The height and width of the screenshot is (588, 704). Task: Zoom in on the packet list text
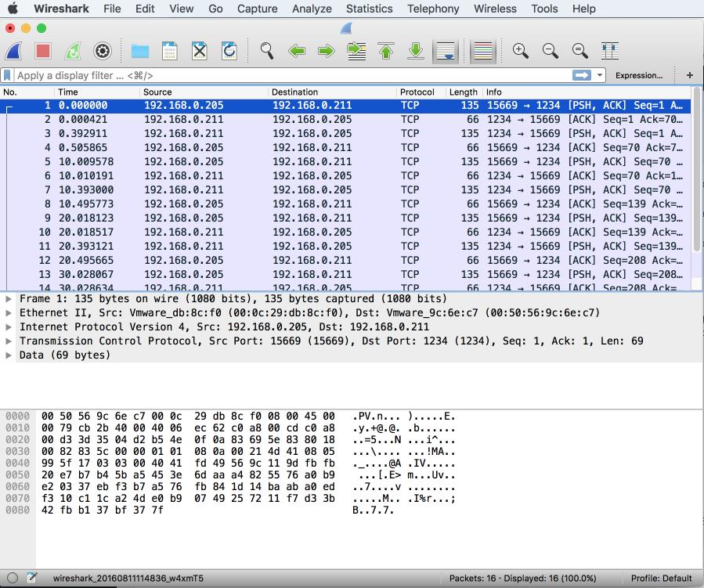(x=519, y=51)
